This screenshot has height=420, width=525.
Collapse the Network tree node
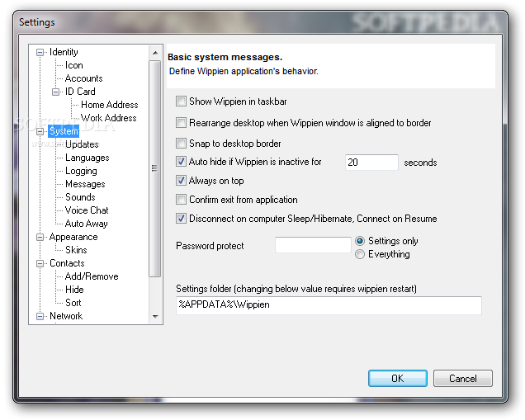[x=40, y=316]
